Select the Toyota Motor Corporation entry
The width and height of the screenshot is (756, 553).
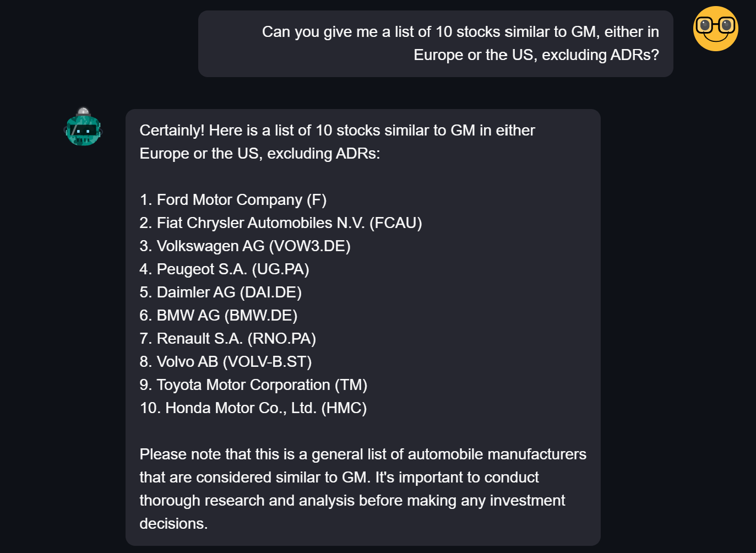pos(253,385)
